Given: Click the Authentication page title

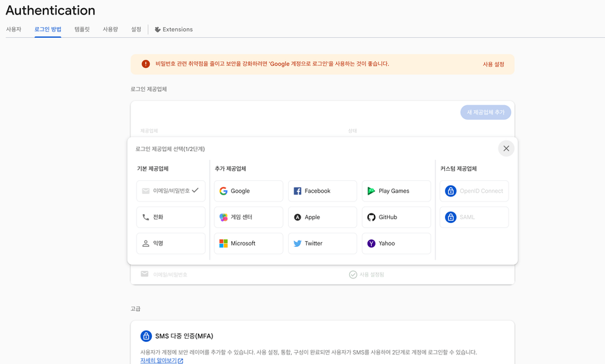Looking at the screenshot, I should click(50, 11).
